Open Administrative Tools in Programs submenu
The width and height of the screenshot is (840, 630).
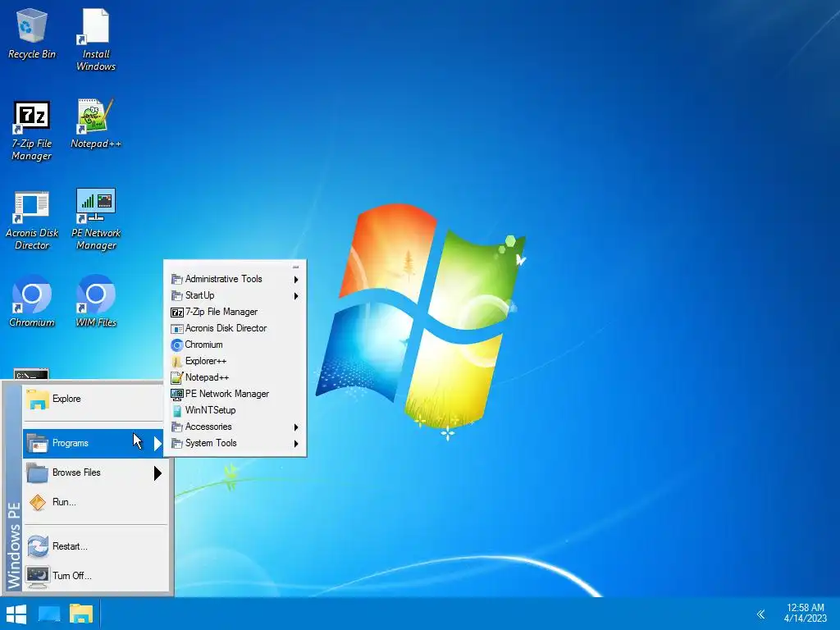pos(235,279)
